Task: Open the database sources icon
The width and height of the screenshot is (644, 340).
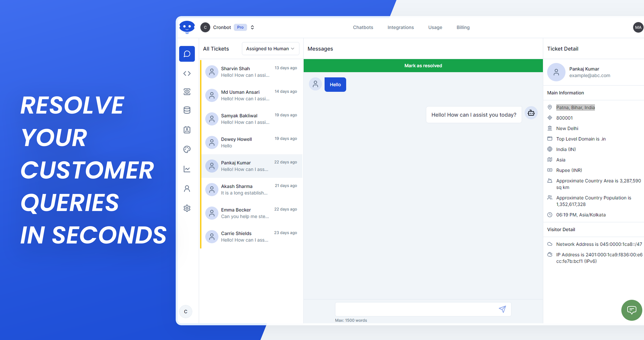Action: click(187, 110)
